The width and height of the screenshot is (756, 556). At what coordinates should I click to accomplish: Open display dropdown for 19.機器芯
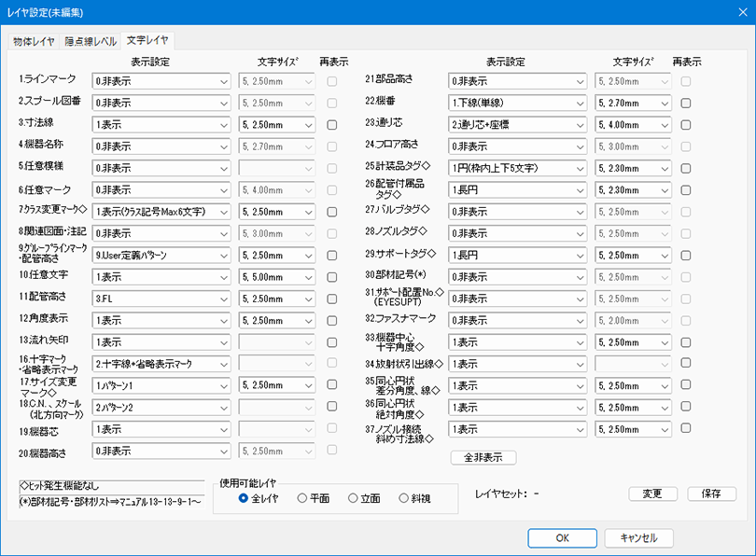[161, 429]
